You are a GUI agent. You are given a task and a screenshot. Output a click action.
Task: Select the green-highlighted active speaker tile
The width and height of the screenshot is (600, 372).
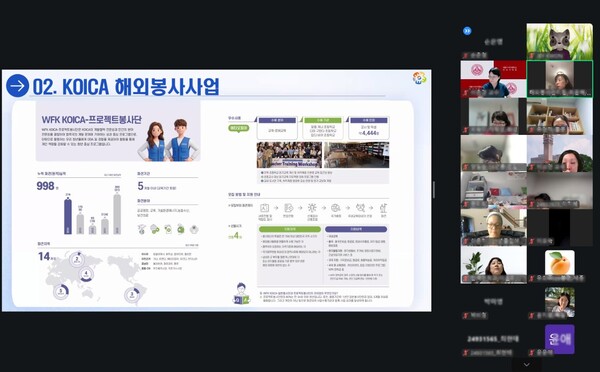[559, 79]
